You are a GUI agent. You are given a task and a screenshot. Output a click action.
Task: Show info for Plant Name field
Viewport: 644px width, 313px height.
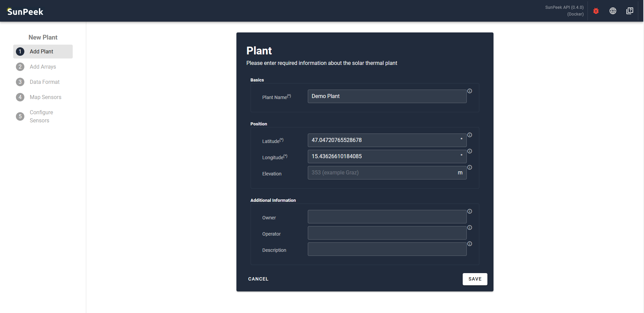point(469,91)
